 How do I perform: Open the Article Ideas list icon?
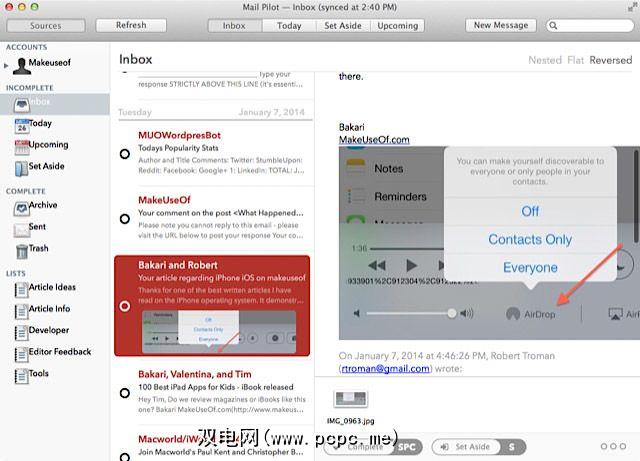(x=21, y=290)
